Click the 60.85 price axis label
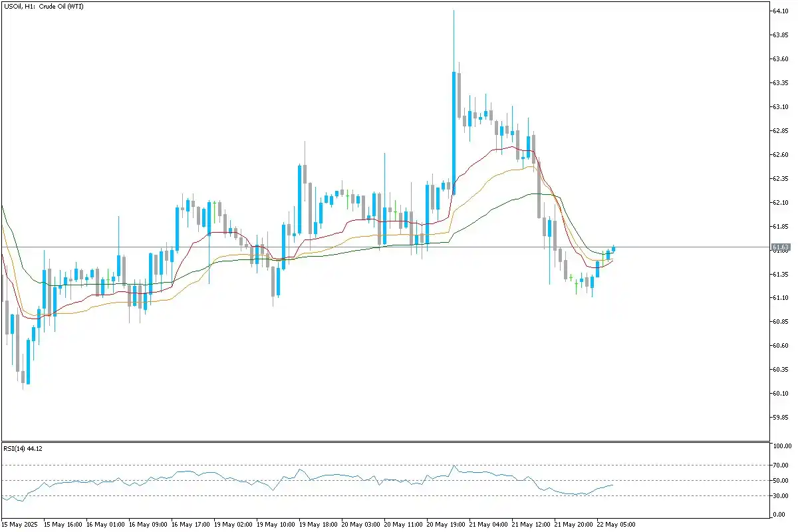798x532 pixels. [780, 322]
